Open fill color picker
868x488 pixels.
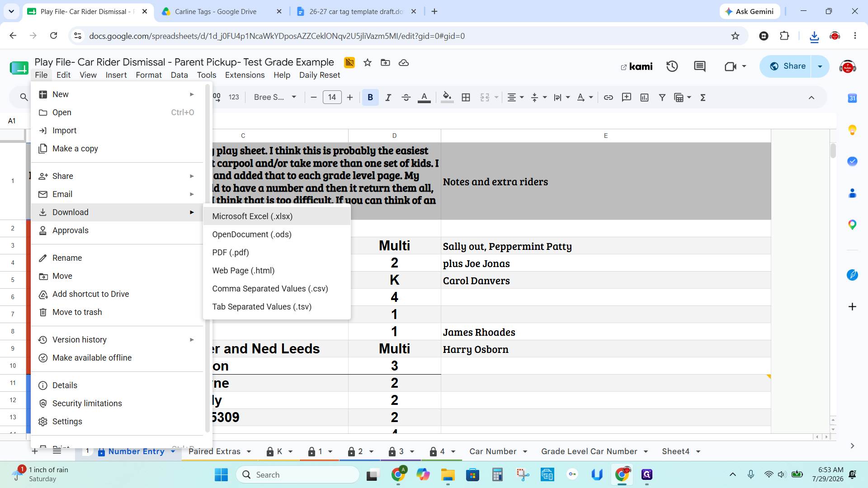click(447, 97)
